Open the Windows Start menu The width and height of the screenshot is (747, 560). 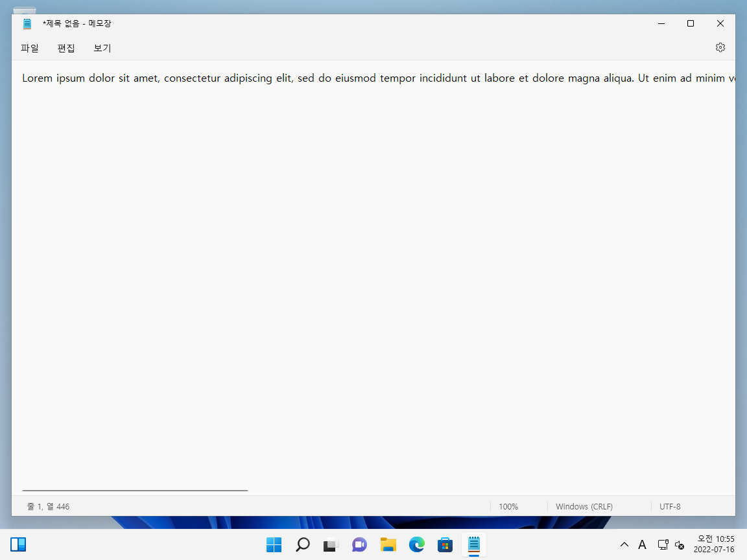pyautogui.click(x=274, y=544)
